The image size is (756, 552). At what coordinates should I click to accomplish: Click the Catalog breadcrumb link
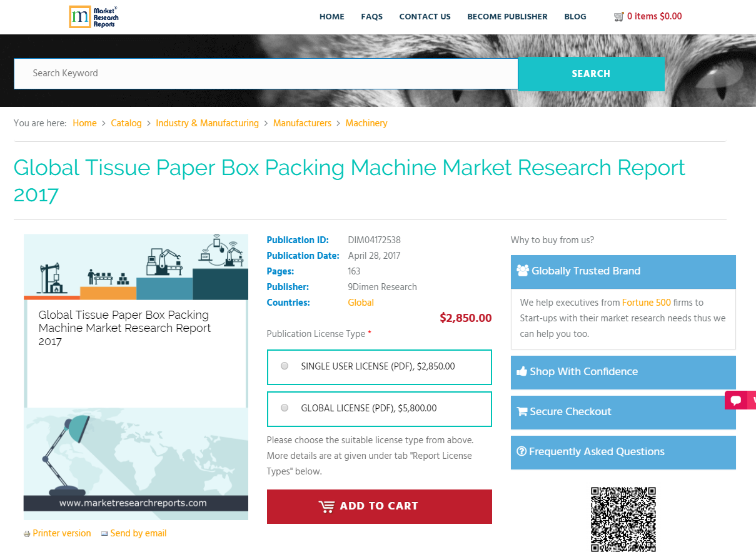(126, 124)
